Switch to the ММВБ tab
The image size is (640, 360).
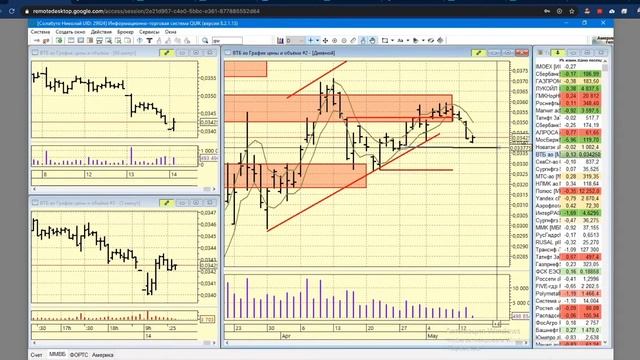pos(57,354)
